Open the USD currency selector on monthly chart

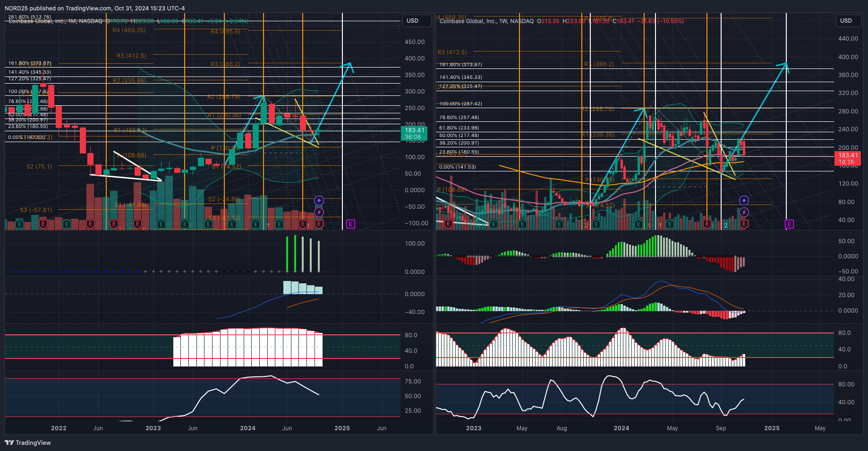(417, 21)
